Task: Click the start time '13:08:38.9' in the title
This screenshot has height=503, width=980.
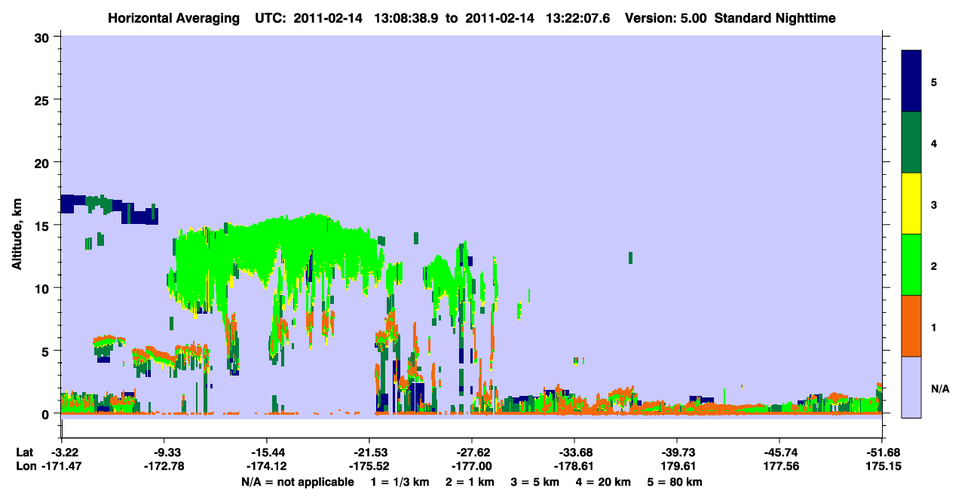Action: coord(407,18)
